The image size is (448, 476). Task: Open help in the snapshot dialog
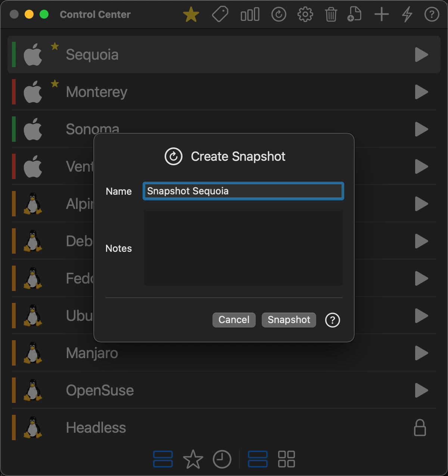click(332, 320)
